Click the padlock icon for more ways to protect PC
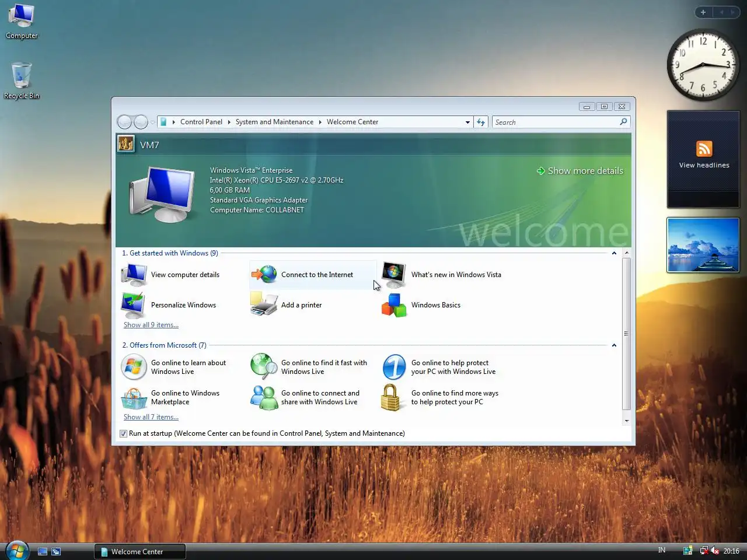Screen dimensions: 747x560 (x=391, y=397)
